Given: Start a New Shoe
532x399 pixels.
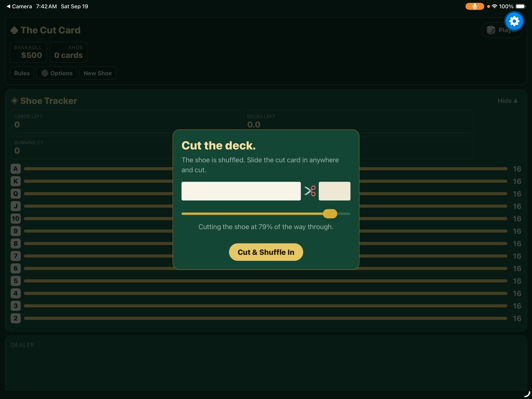Looking at the screenshot, I should [x=98, y=73].
